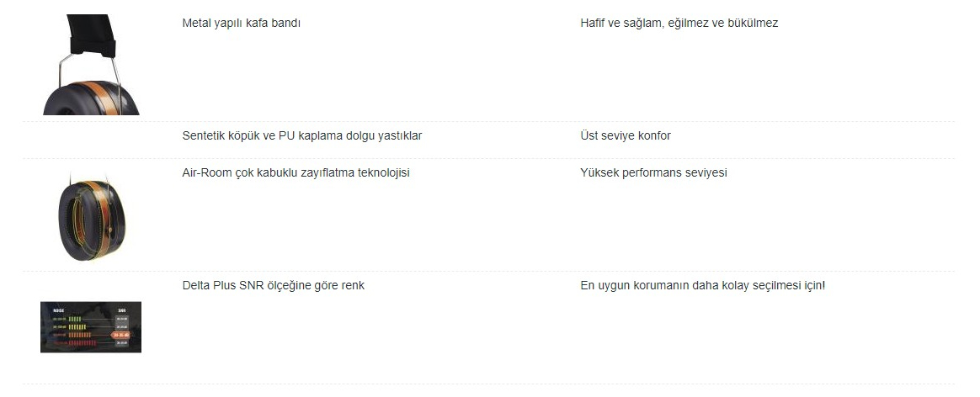Image resolution: width=980 pixels, height=397 pixels.
Task: Select the 'Metal yapılı kafa bandı' text
Action: tap(242, 23)
